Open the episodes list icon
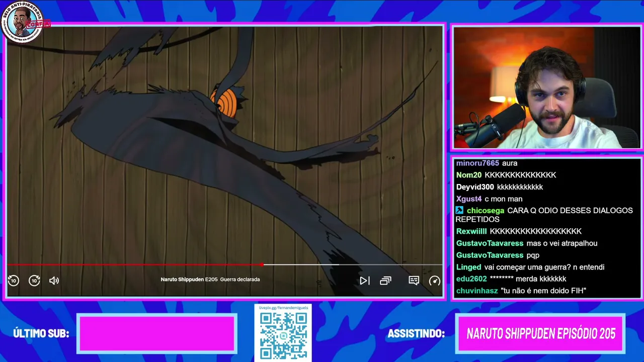This screenshot has width=644, height=362. pos(385,281)
